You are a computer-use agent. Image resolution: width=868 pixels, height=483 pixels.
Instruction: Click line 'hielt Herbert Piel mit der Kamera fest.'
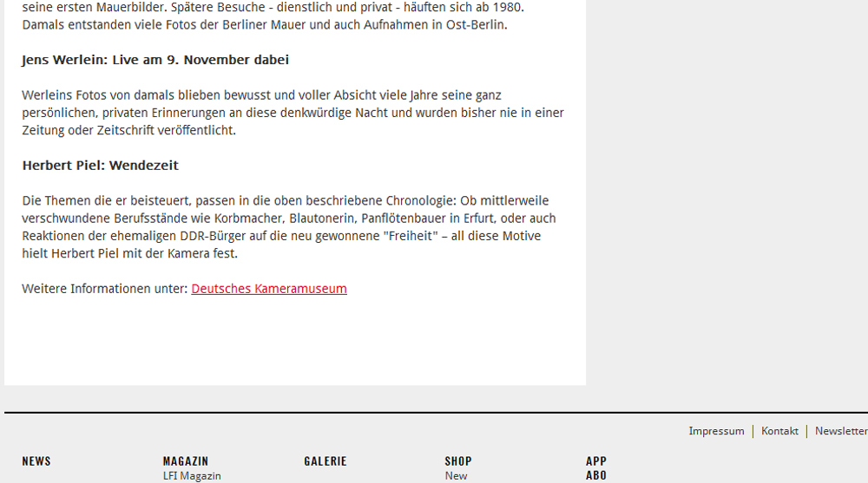[130, 253]
